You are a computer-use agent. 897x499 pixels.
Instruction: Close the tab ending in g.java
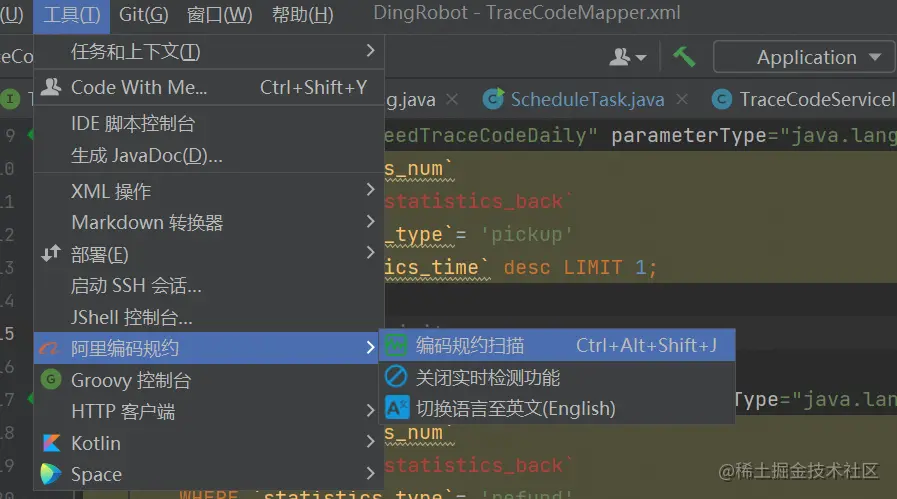(x=452, y=99)
